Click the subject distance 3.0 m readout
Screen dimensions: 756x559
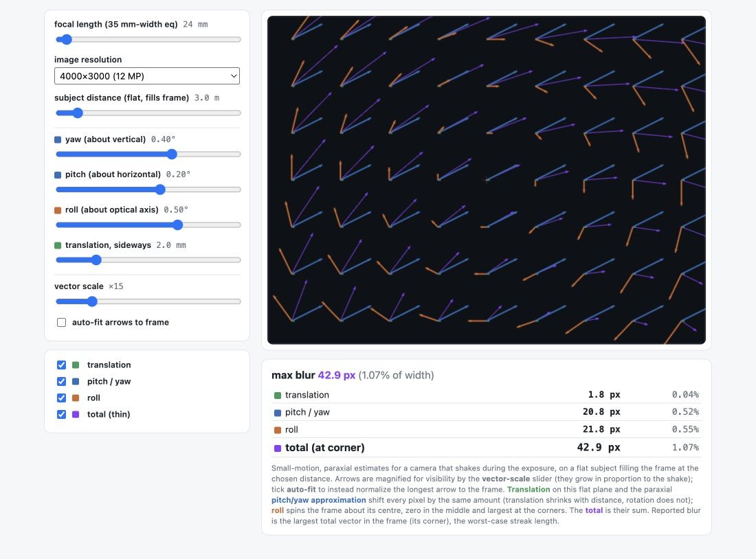tap(207, 98)
